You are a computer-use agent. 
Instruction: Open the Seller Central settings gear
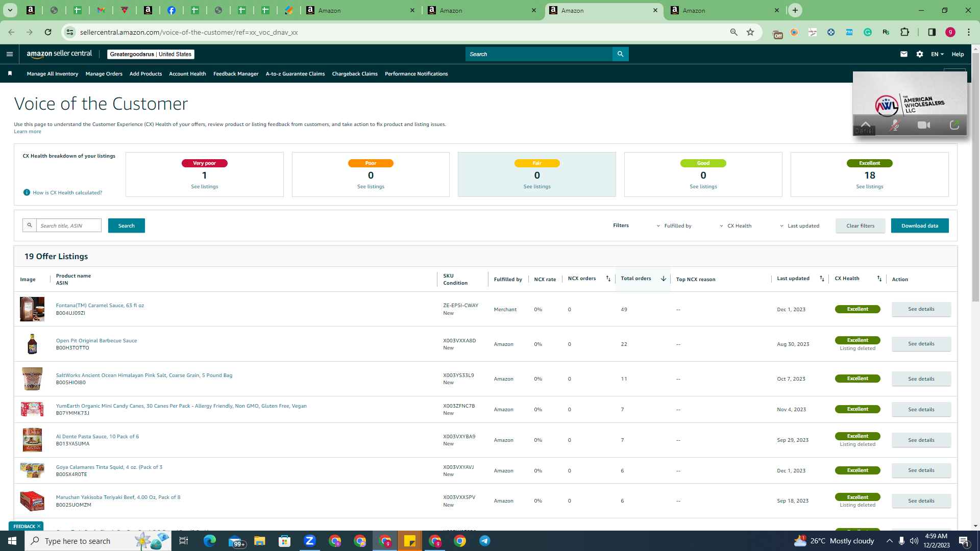(920, 54)
